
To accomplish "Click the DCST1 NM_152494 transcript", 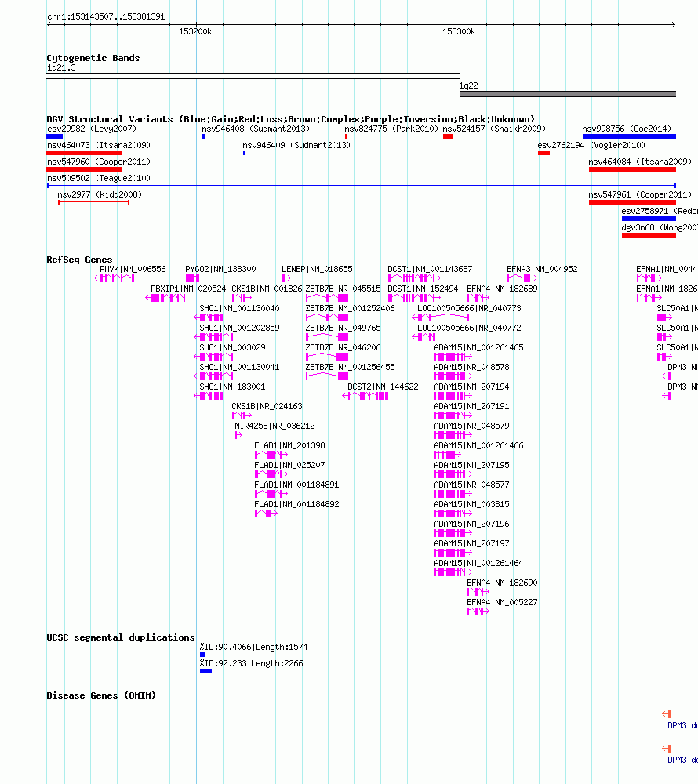I will (x=414, y=298).
